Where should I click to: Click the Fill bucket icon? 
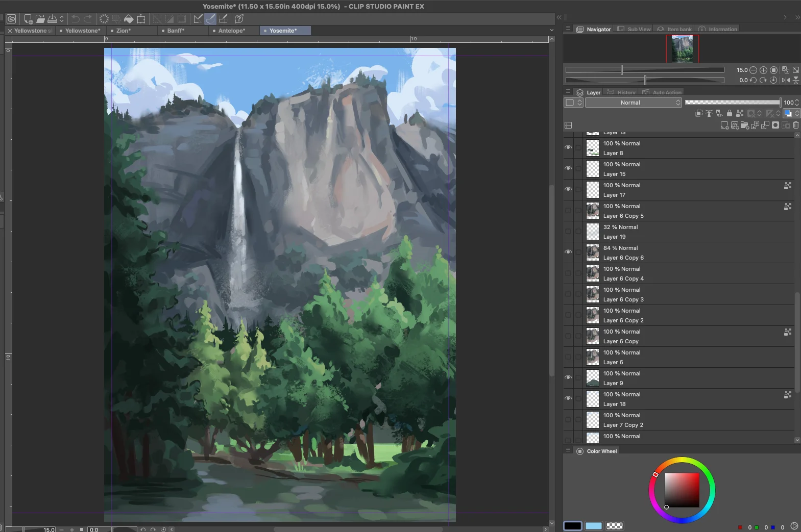pyautogui.click(x=129, y=19)
